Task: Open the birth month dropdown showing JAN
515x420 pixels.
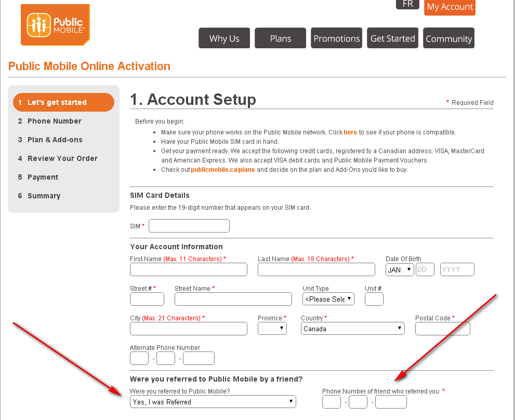Action: coord(399,269)
